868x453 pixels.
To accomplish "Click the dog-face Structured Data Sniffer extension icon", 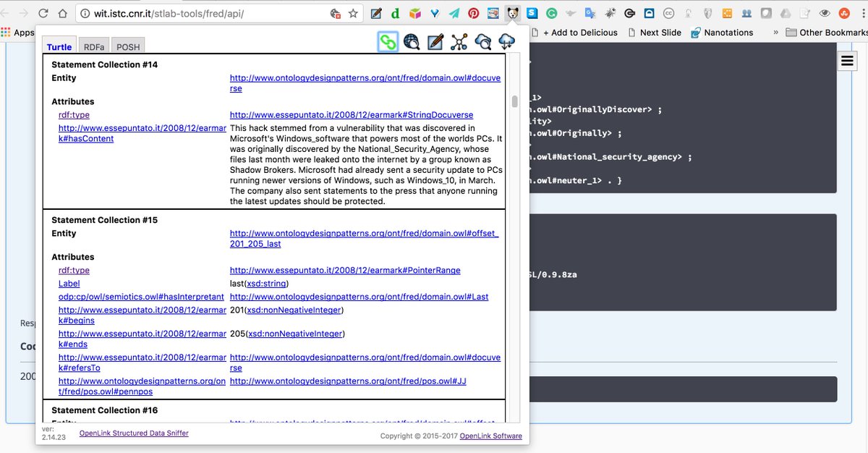I will click(513, 13).
